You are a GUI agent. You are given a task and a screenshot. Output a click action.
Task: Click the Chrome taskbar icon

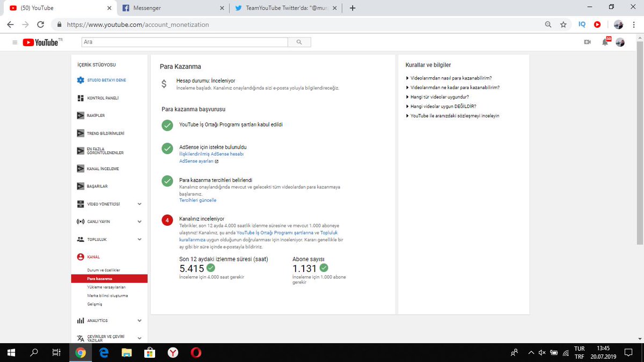(x=80, y=352)
